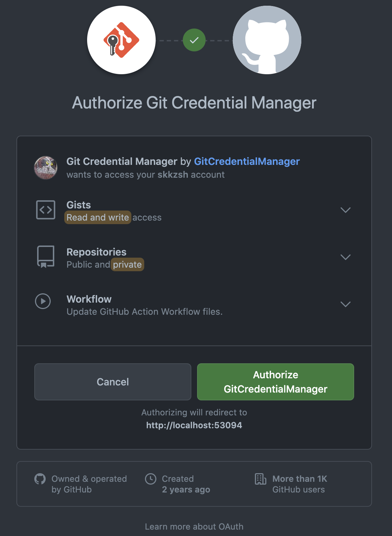Viewport: 392px width, 536px height.
Task: Click the GitCredentialManager publisher link
Action: tap(247, 162)
